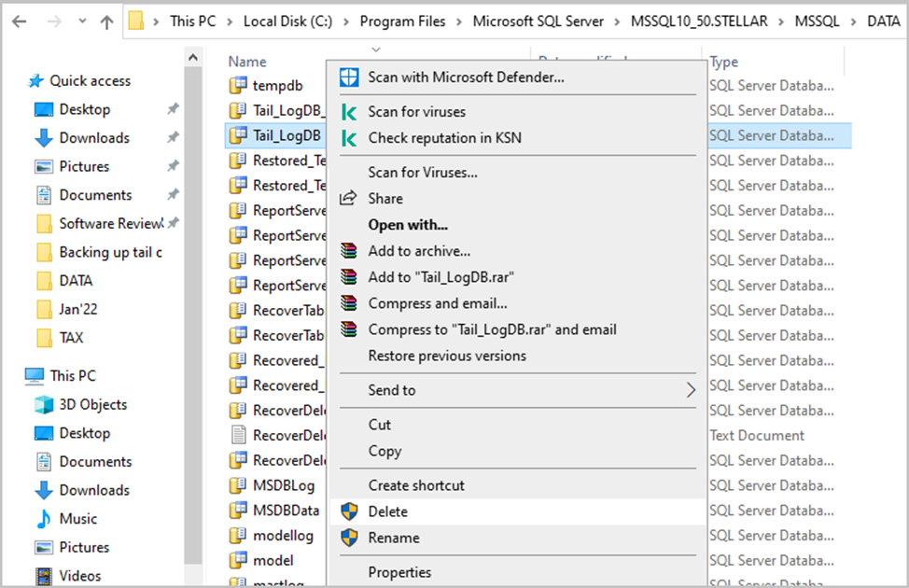Navigate to Microsoft SQL Server breadcrumb

click(x=538, y=21)
